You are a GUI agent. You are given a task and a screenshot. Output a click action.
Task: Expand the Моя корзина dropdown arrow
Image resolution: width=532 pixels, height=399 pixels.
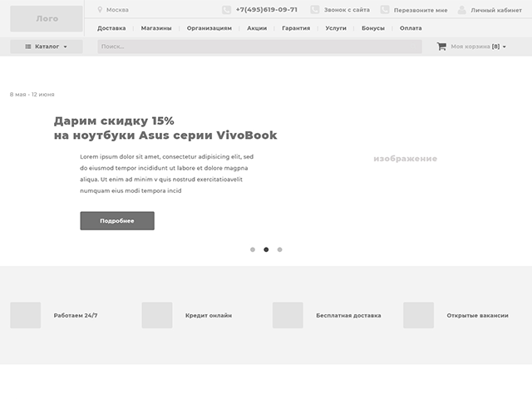[505, 47]
